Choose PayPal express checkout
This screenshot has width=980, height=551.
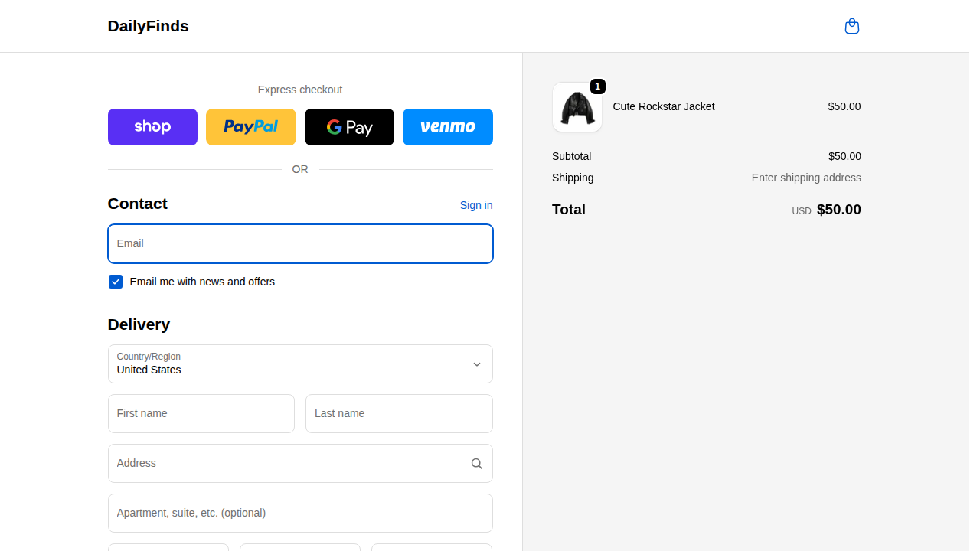coord(250,127)
